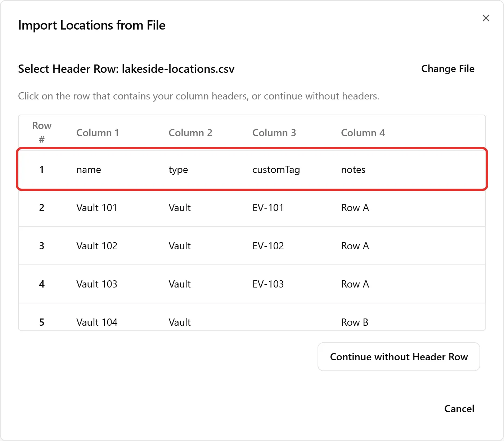This screenshot has height=441, width=504.
Task: Click the 'Vault' type cell for Vault 102
Action: [180, 246]
